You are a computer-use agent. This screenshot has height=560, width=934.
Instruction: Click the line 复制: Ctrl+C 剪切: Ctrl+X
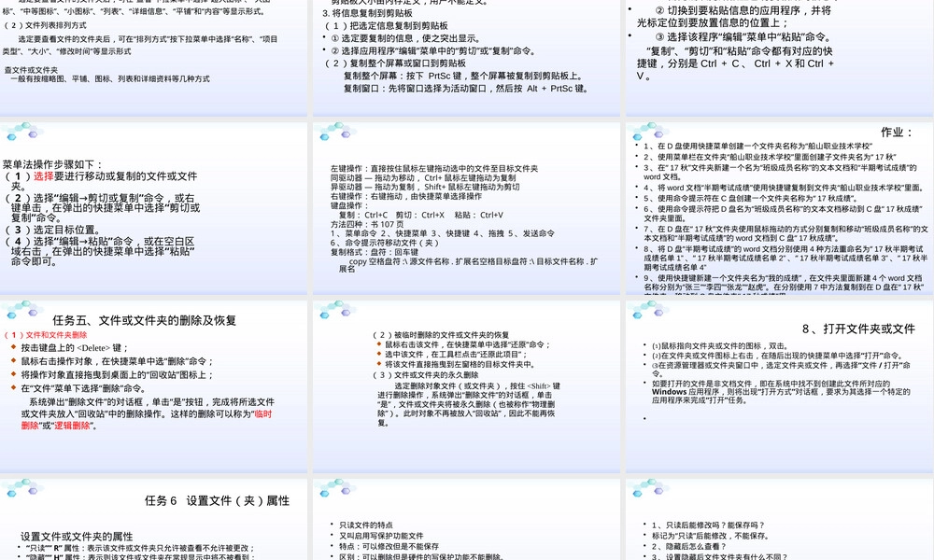[x=420, y=215]
